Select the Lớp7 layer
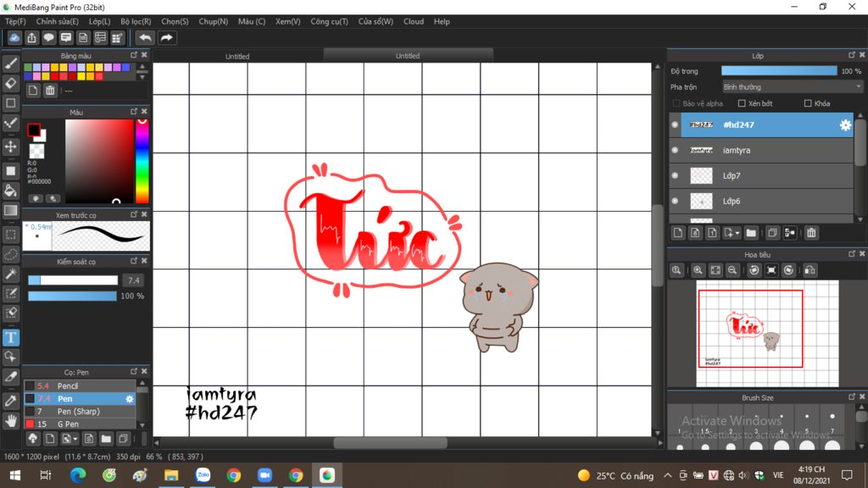Screen dimensions: 868x488 (761, 175)
